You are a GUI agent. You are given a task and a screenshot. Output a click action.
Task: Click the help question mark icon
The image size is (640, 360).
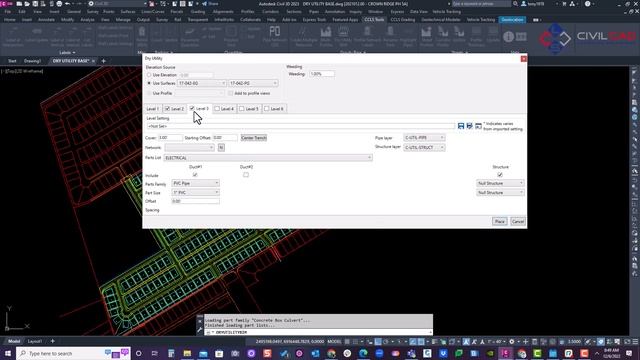tap(587, 4)
